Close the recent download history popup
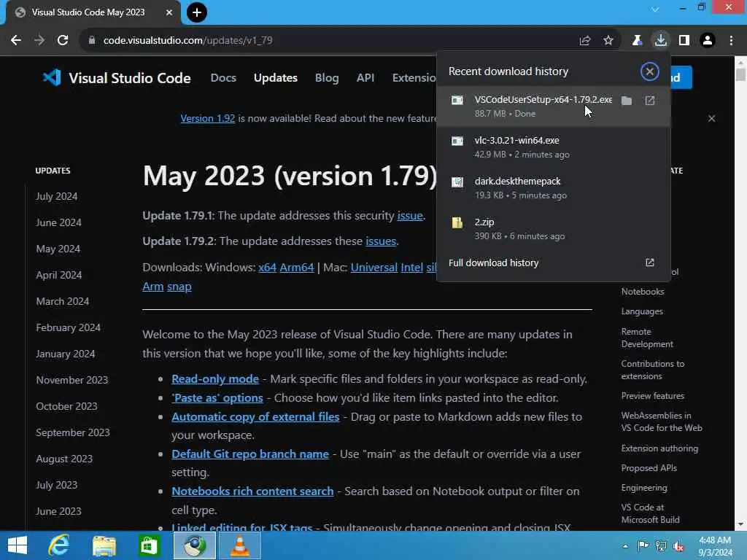Viewport: 747px width, 560px height. click(x=649, y=71)
